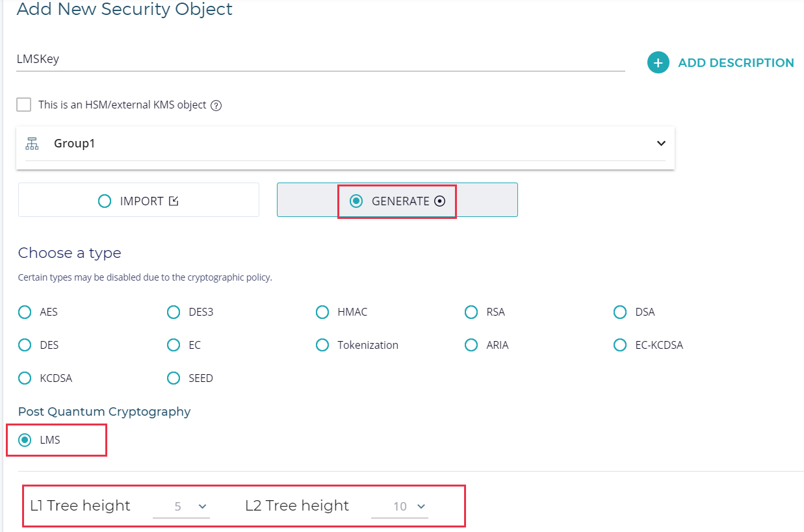804x532 pixels.
Task: Select the IMPORT option
Action: (x=105, y=201)
